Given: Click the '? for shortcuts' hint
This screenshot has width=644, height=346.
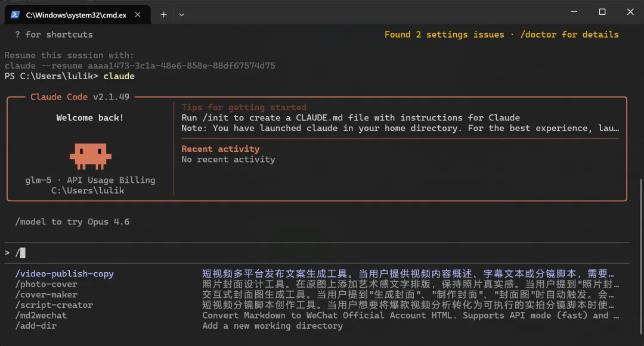Looking at the screenshot, I should (54, 35).
